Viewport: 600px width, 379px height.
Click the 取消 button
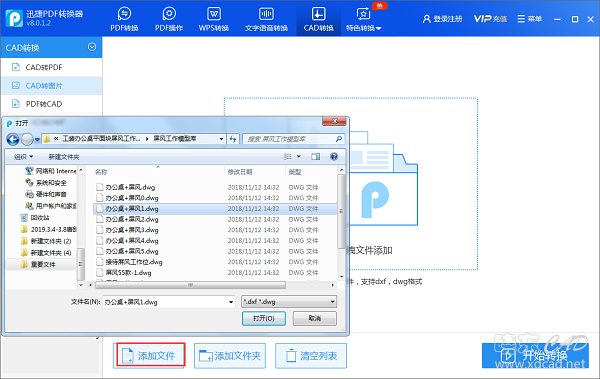[315, 318]
